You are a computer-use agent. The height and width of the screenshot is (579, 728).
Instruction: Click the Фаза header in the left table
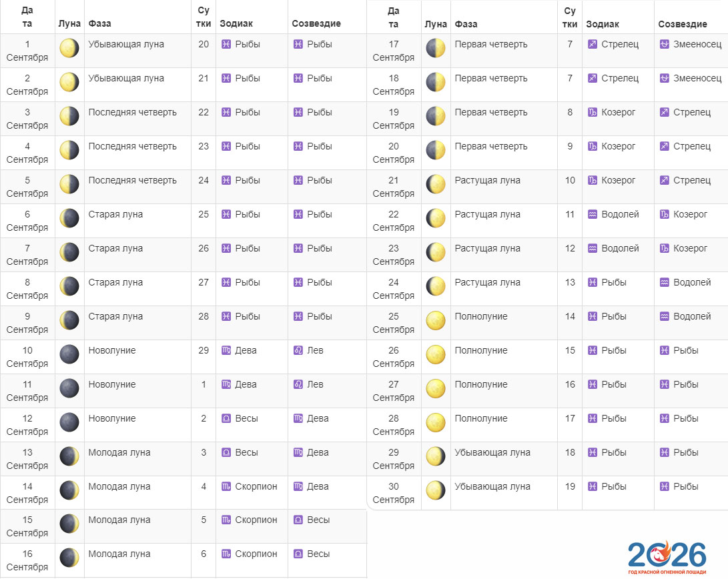pos(99,23)
